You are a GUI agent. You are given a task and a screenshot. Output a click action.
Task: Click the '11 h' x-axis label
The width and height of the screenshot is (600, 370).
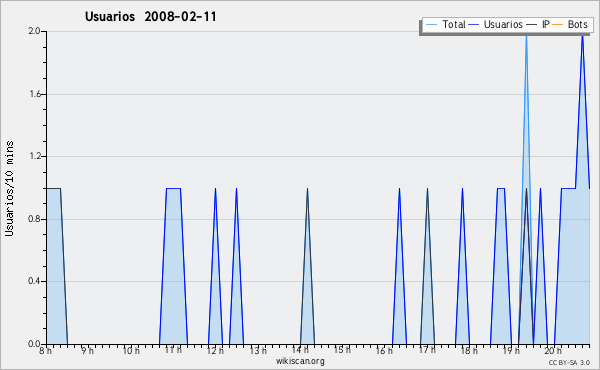click(173, 350)
